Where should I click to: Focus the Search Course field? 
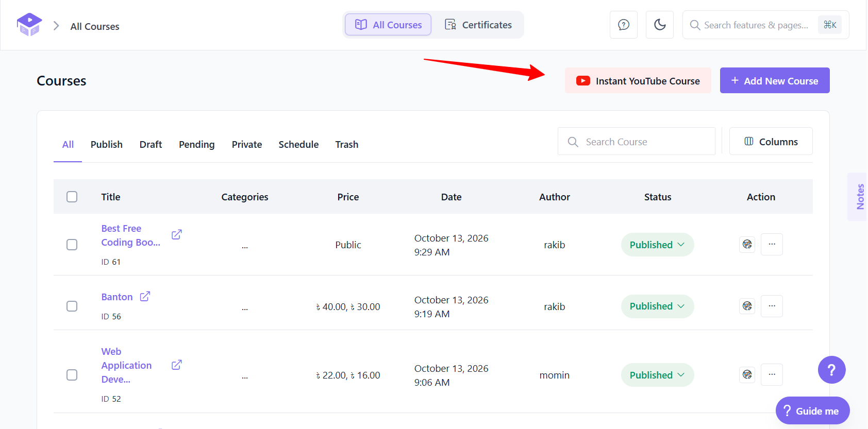click(637, 141)
